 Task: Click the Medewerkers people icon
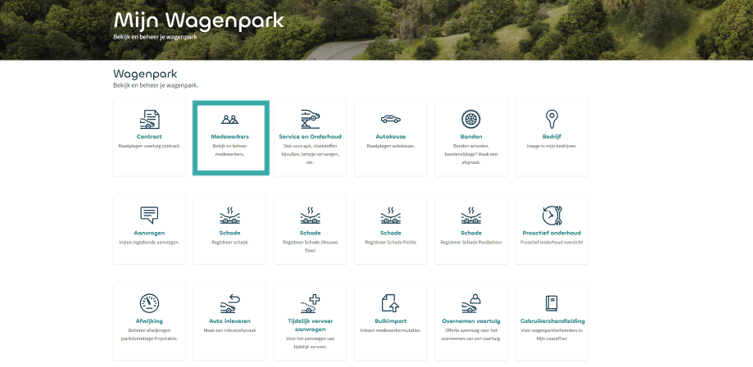pos(230,120)
